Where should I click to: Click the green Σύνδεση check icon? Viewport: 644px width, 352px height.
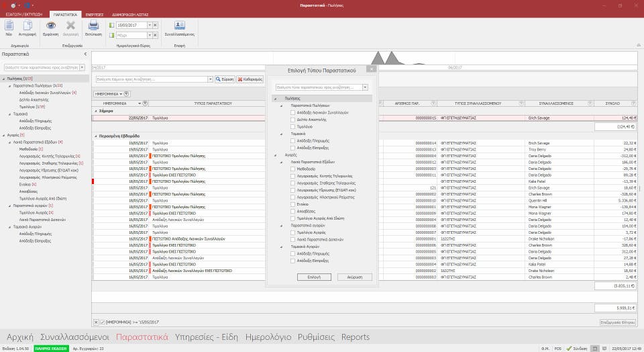click(569, 348)
